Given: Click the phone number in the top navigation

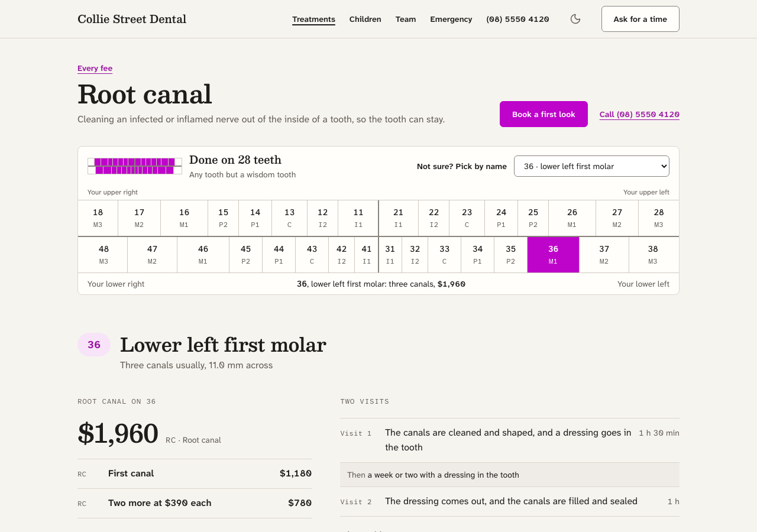Looking at the screenshot, I should point(517,19).
